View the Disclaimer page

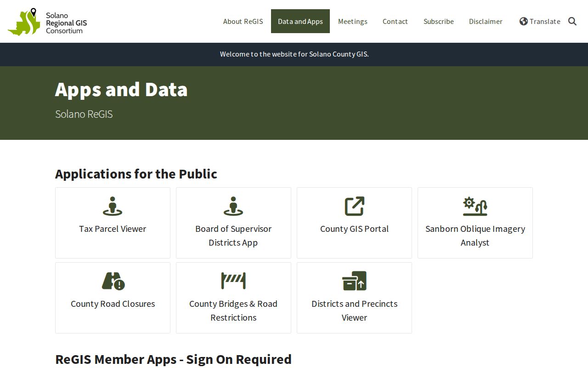[486, 21]
